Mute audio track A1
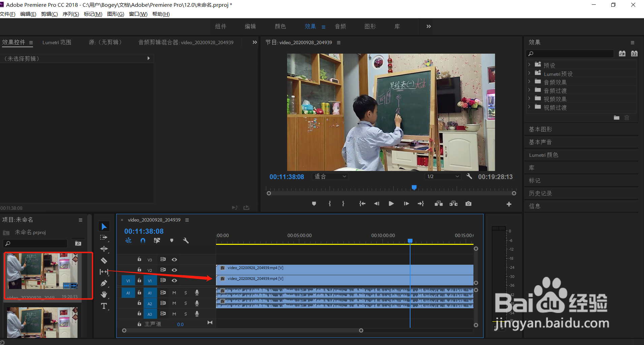644x345 pixels. (x=174, y=293)
